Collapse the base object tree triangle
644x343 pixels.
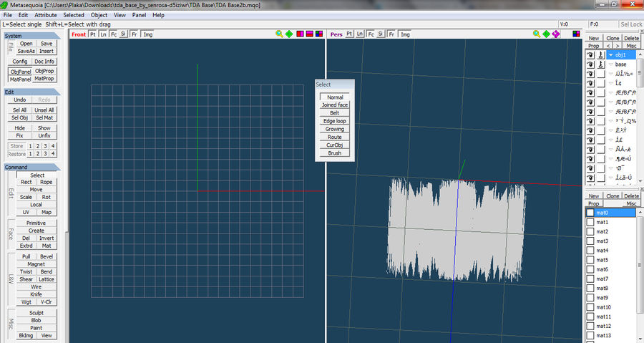pyautogui.click(x=611, y=64)
